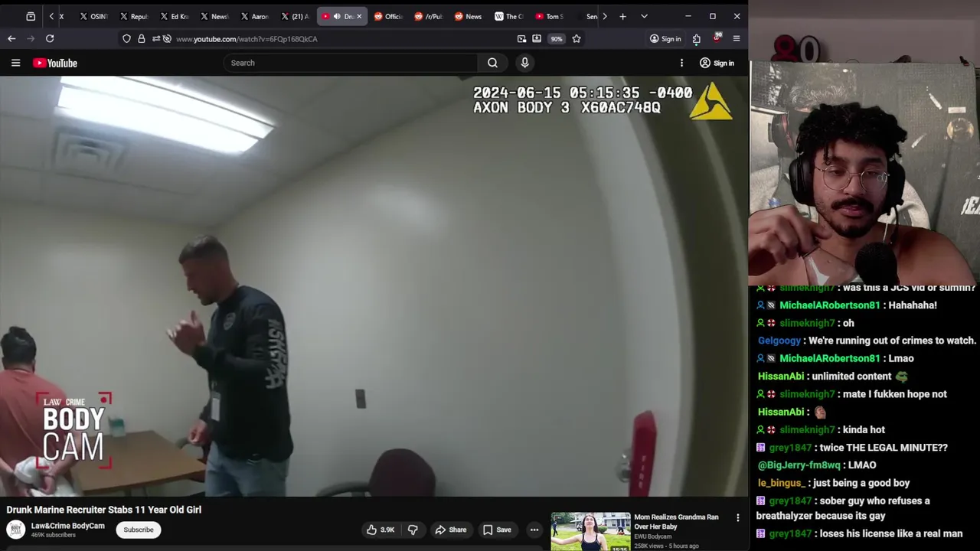Submit search with the magnifier button

click(x=492, y=63)
